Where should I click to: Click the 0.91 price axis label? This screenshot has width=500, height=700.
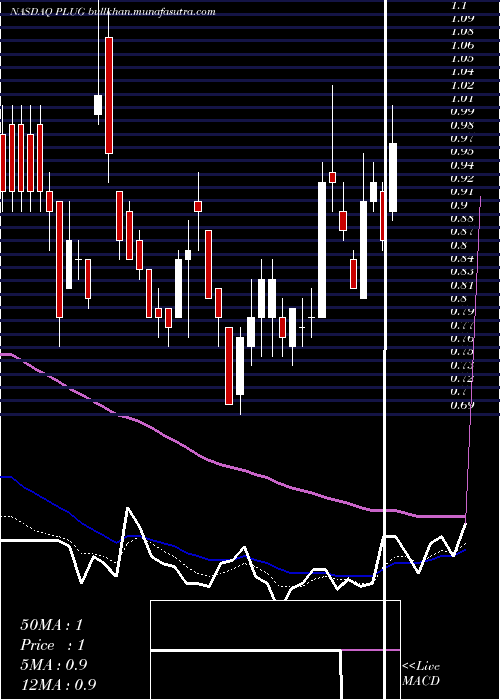tap(462, 192)
